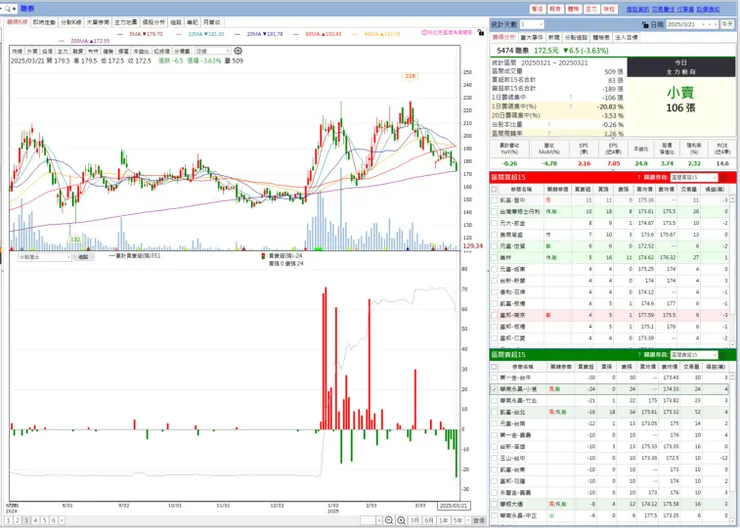Click the square icon at right of red 區間買超15 header
Screen dimensions: 740x528
(725, 177)
